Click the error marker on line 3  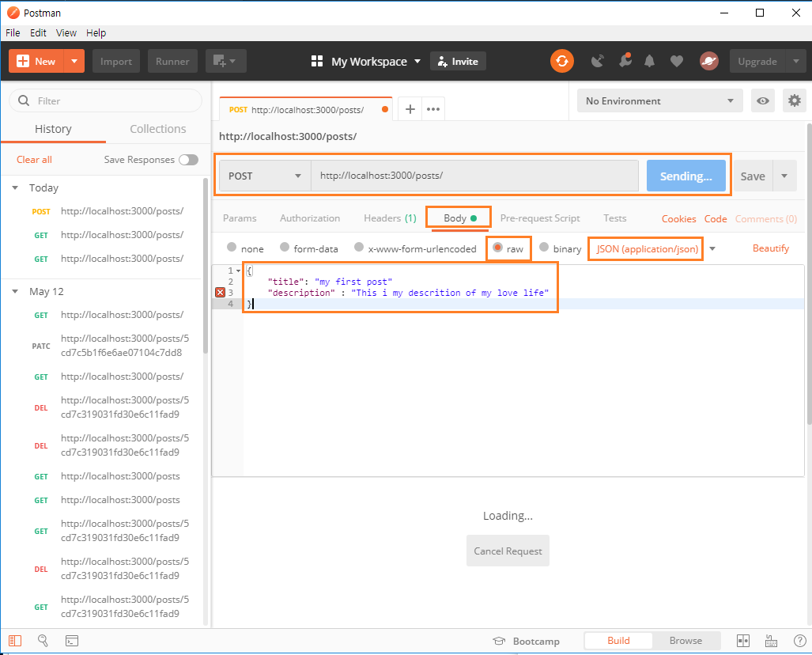(x=220, y=293)
